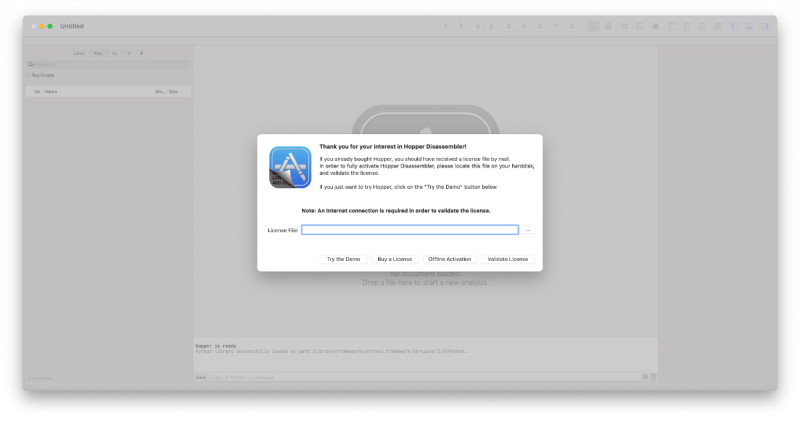Navigate back with the left chevron toolbar icon
The image size is (800, 421).
[446, 26]
